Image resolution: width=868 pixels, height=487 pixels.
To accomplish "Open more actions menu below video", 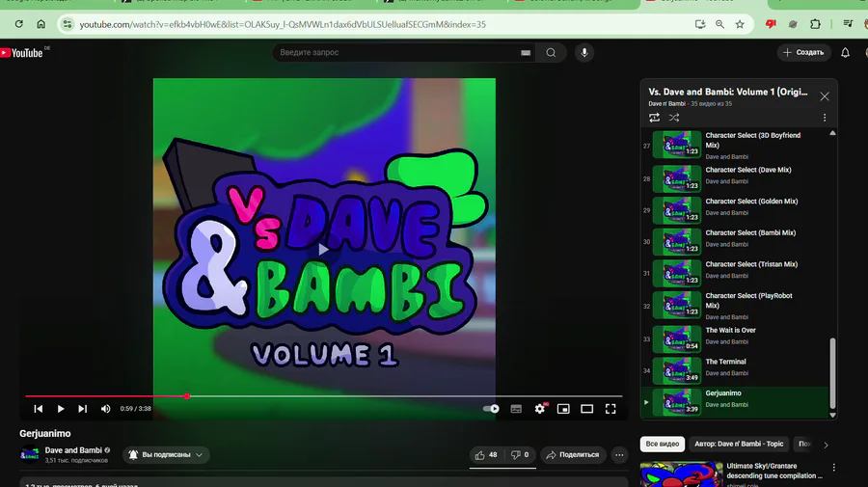I will 619,455.
